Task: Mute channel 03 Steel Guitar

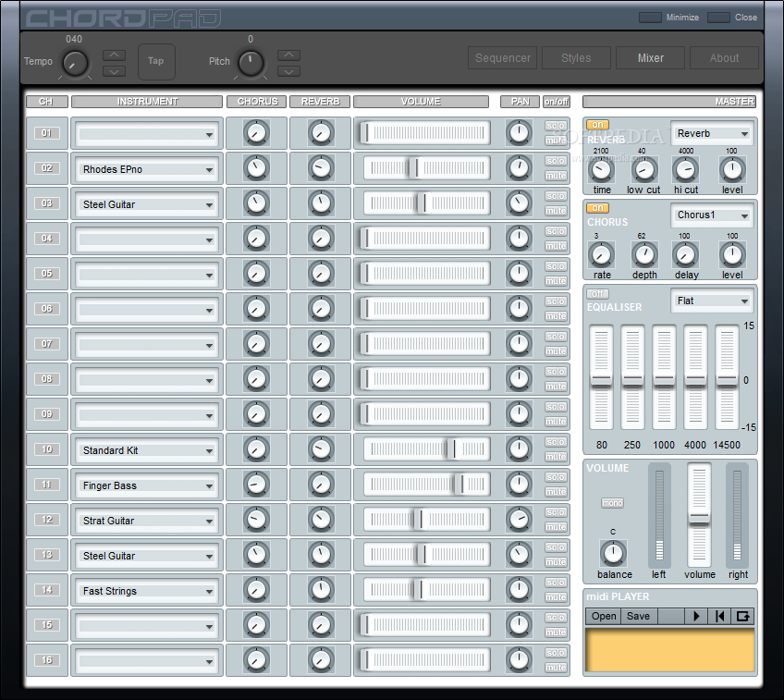Action: click(x=556, y=211)
